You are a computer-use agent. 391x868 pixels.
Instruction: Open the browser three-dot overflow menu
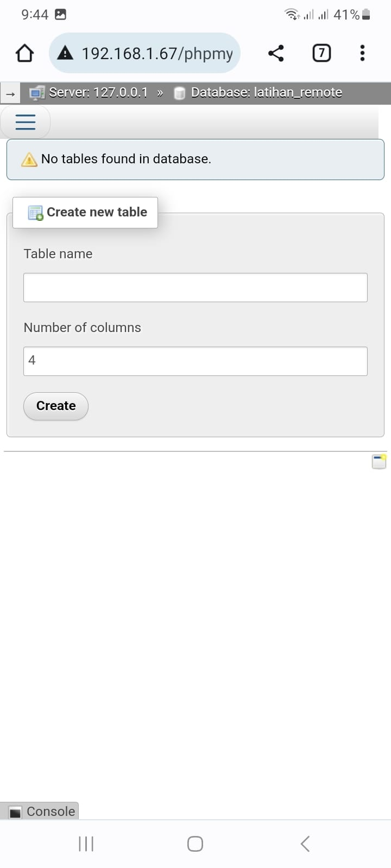362,53
